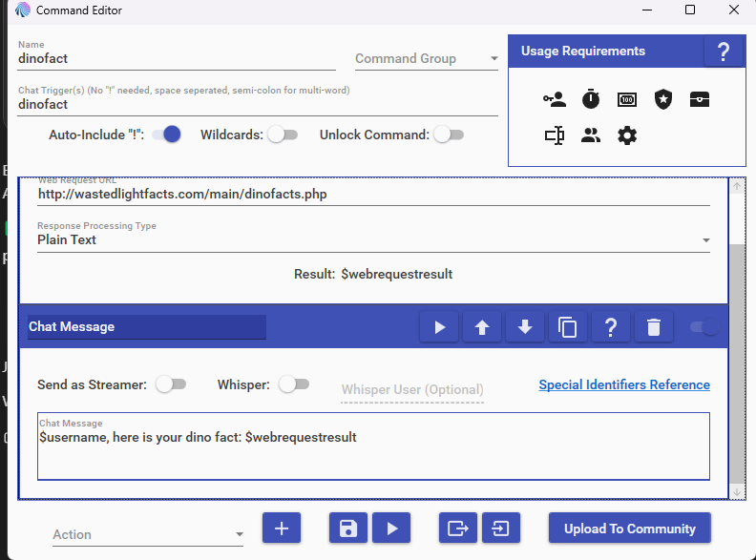Click the requirements settings gear icon
This screenshot has height=560, width=756.
(627, 135)
